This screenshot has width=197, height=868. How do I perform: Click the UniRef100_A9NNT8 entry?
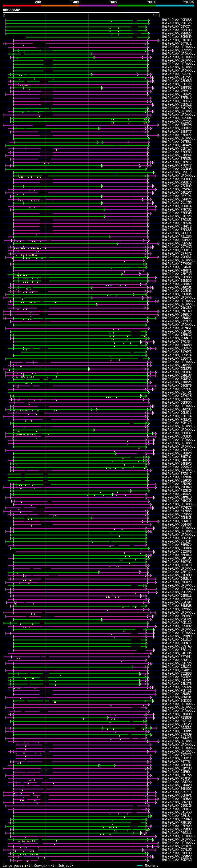(177, 338)
